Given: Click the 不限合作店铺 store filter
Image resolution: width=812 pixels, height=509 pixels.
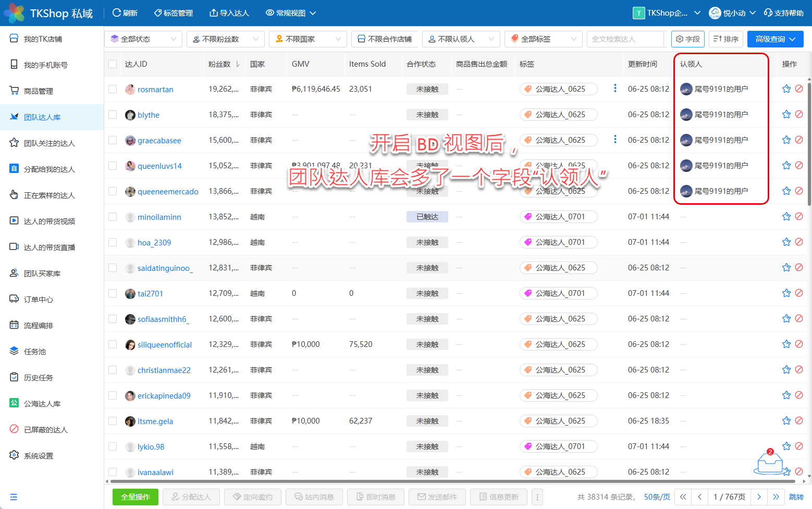Looking at the screenshot, I should point(385,39).
